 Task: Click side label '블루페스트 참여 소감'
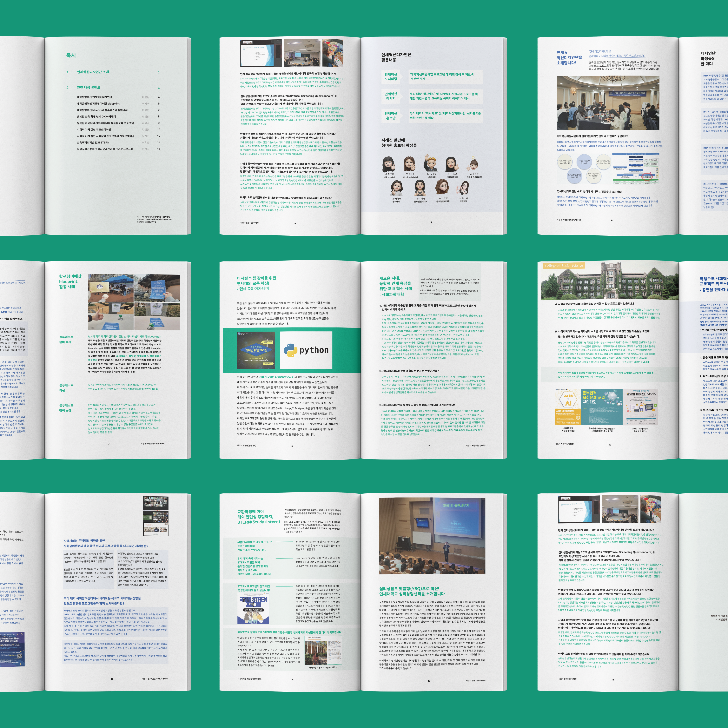66,408
